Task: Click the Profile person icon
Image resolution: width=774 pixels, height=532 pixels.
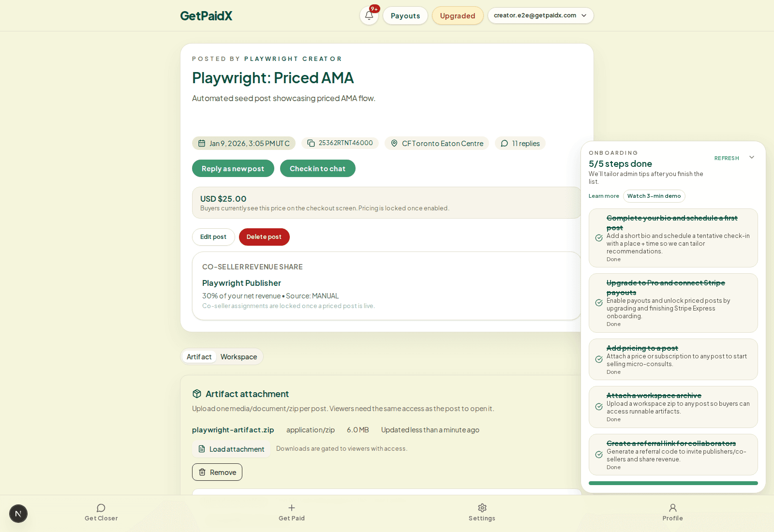Action: point(673,508)
